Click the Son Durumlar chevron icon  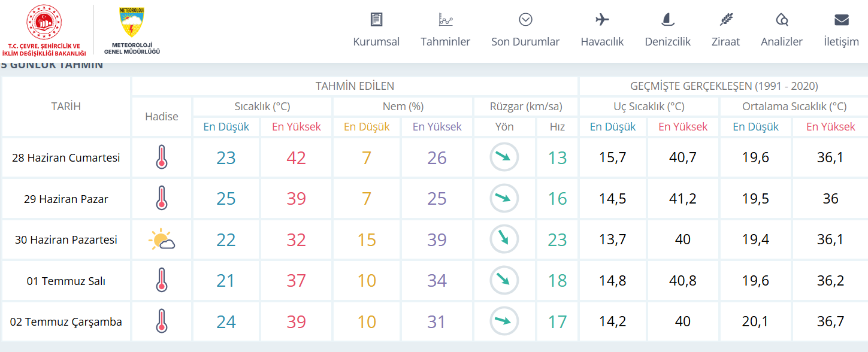(x=525, y=20)
